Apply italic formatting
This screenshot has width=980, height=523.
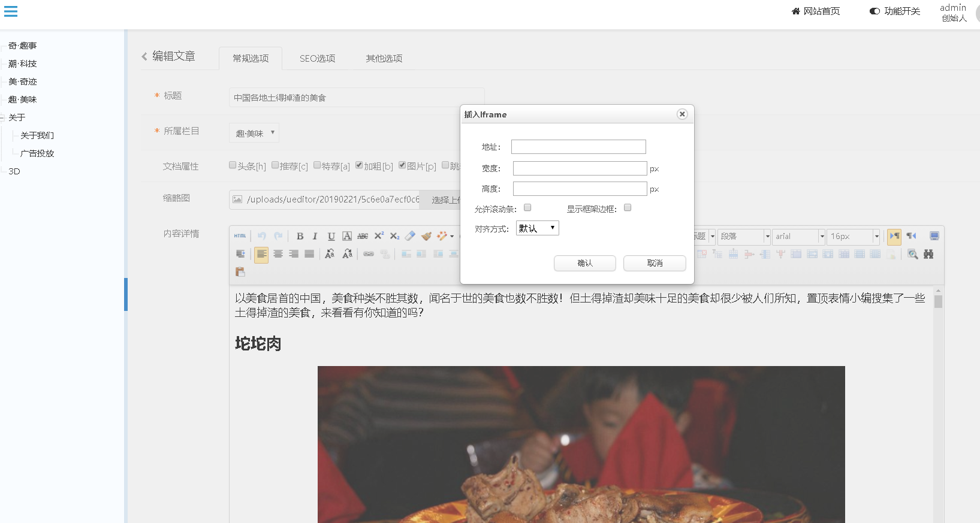[315, 236]
